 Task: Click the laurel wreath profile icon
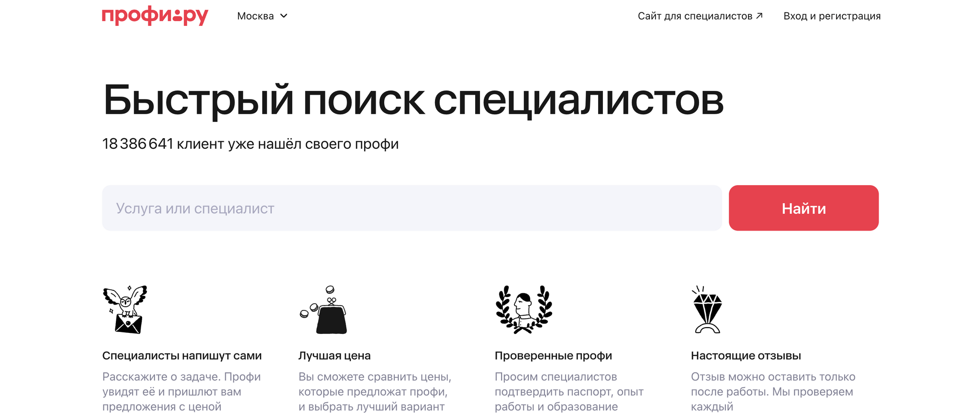523,309
